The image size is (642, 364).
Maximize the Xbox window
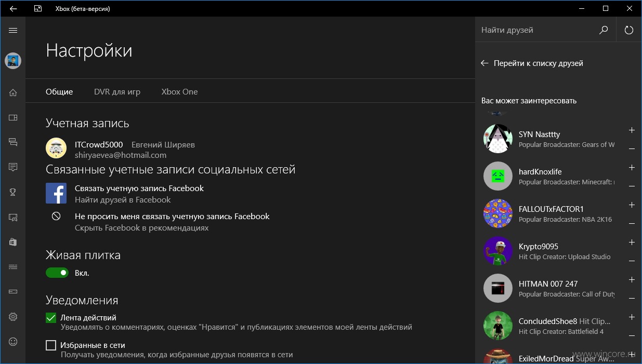[x=606, y=8]
